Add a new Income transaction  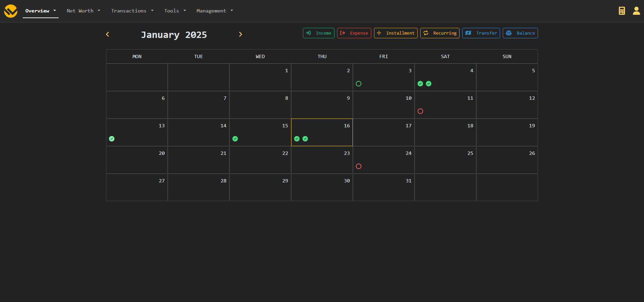(x=318, y=33)
